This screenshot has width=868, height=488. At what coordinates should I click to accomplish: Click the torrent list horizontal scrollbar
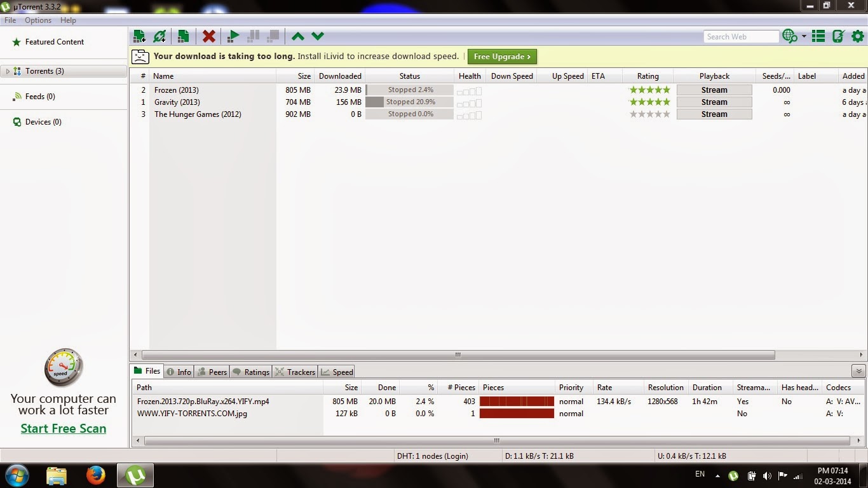click(x=458, y=355)
